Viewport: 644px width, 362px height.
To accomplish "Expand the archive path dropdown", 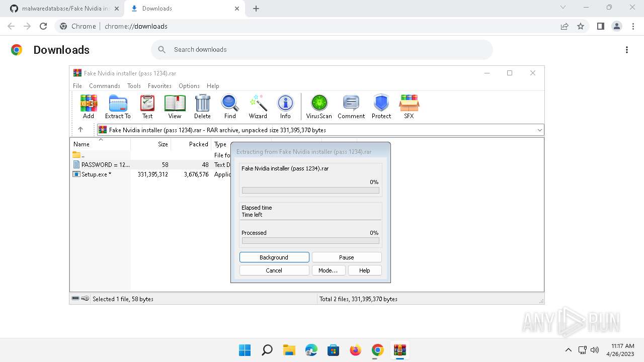I will [539, 130].
